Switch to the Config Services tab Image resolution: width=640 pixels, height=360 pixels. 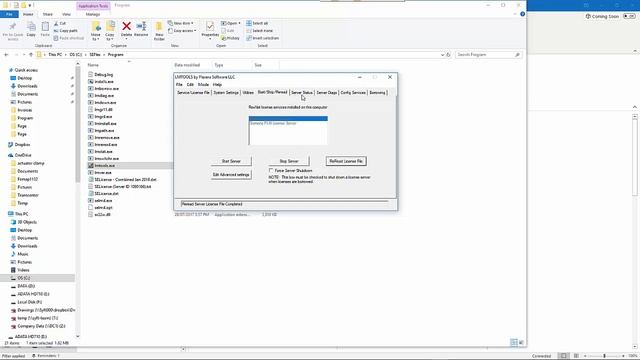(353, 93)
